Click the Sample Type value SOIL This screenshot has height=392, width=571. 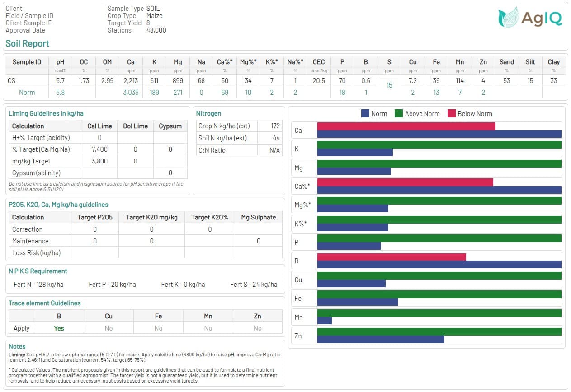[153, 9]
